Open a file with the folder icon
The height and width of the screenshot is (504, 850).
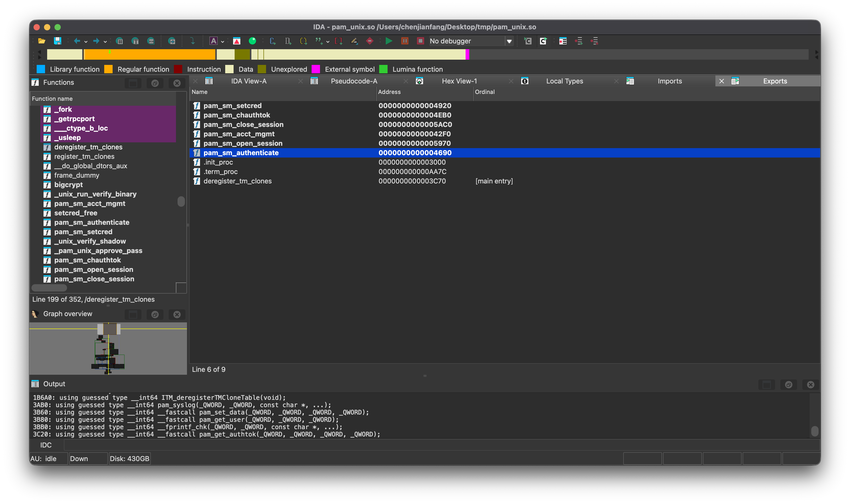[42, 41]
